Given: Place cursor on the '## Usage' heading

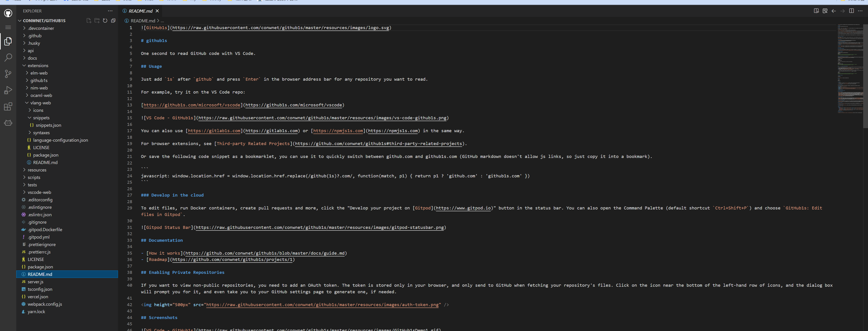Looking at the screenshot, I should [x=151, y=66].
